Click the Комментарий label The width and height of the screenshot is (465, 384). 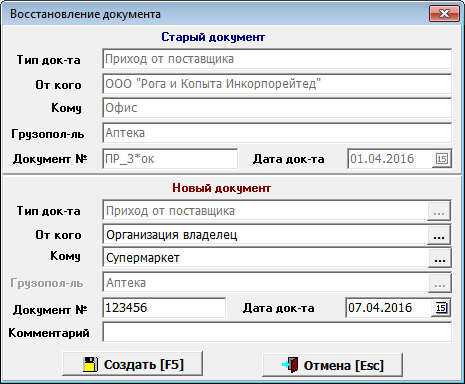tap(49, 333)
